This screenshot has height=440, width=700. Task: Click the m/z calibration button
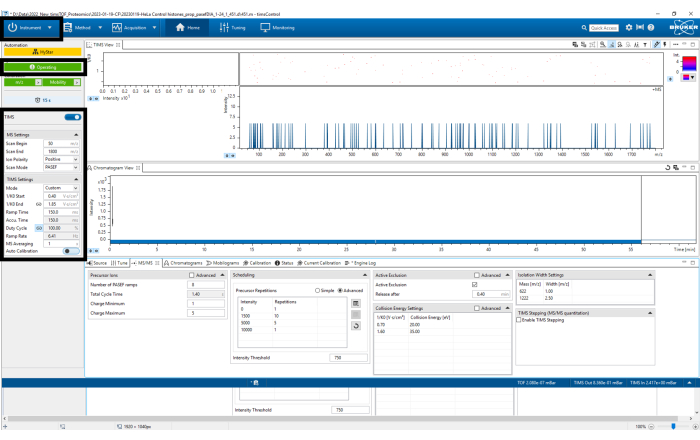point(20,82)
